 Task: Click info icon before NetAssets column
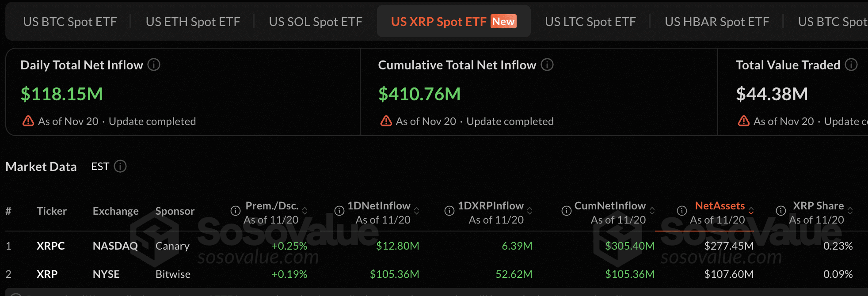coord(682,211)
